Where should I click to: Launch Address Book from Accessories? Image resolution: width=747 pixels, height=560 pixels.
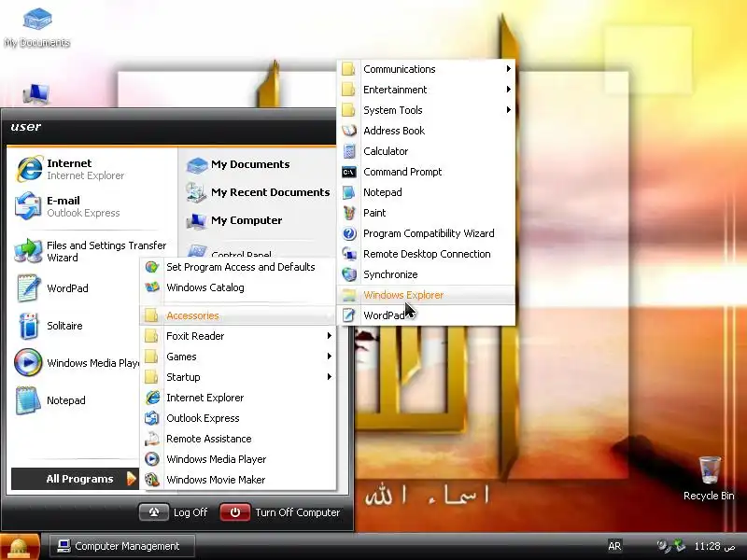click(x=426, y=131)
